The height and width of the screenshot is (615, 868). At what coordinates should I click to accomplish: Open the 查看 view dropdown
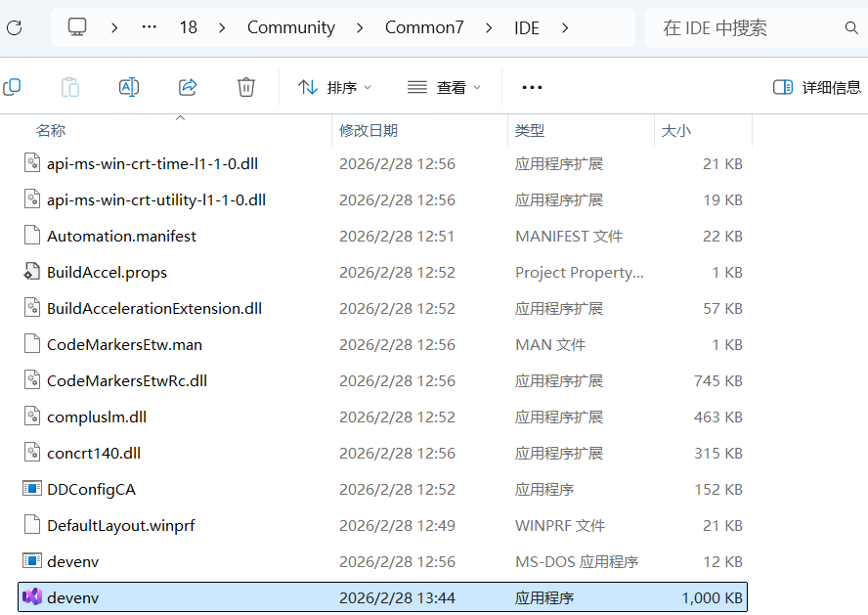click(x=444, y=87)
